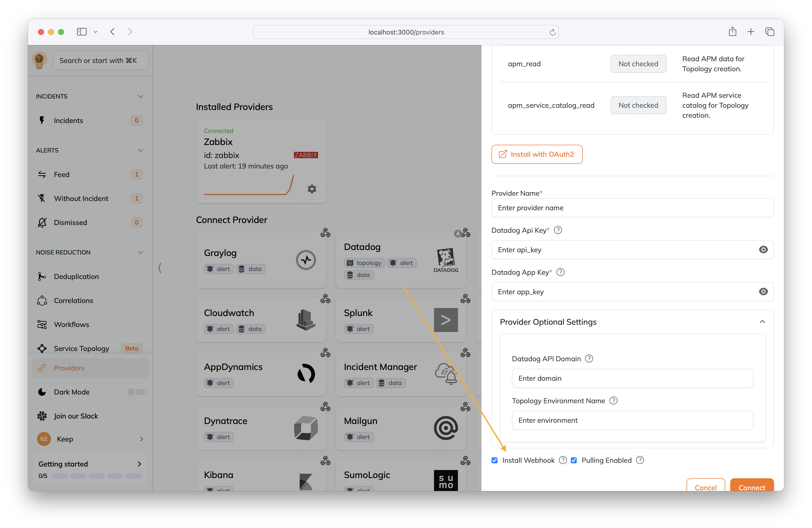812x528 pixels.
Task: Click Zabbix alert trend chart
Action: tap(249, 185)
